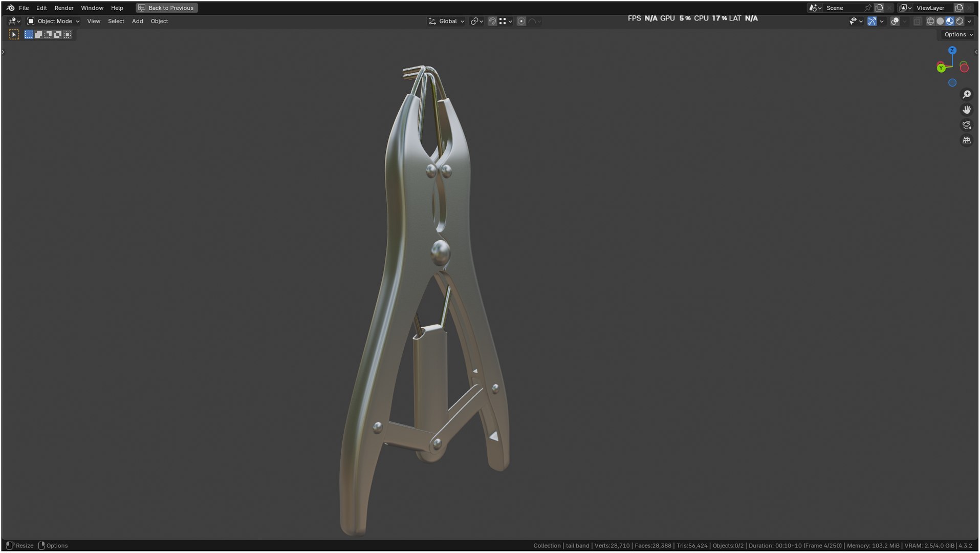Click the negative Z axis circle
The width and height of the screenshot is (980, 553).
[952, 82]
